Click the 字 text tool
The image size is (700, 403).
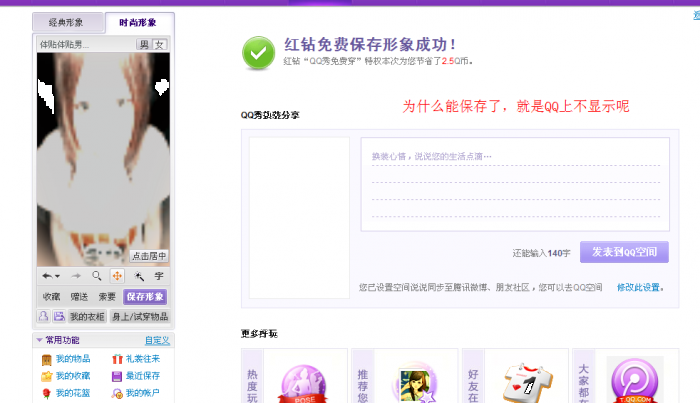159,276
